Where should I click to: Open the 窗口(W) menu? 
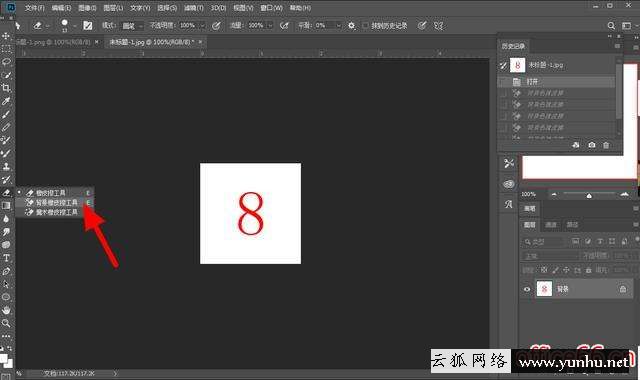[271, 8]
